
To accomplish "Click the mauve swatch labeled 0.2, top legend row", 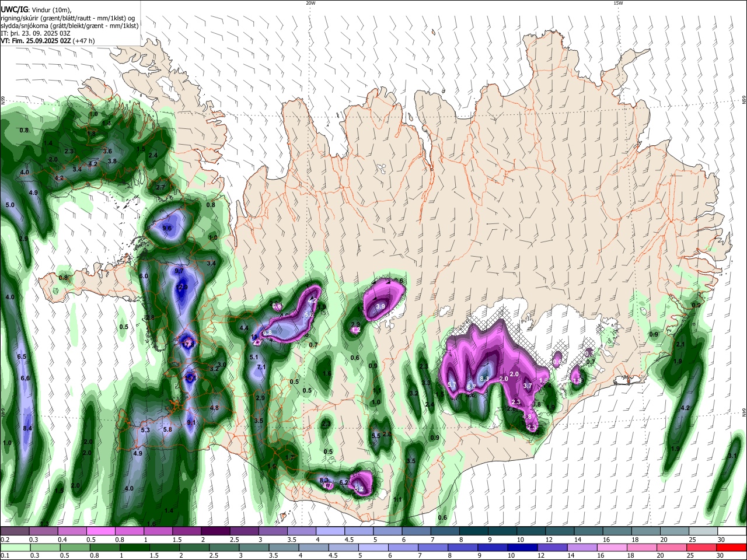I will click(x=15, y=531).
